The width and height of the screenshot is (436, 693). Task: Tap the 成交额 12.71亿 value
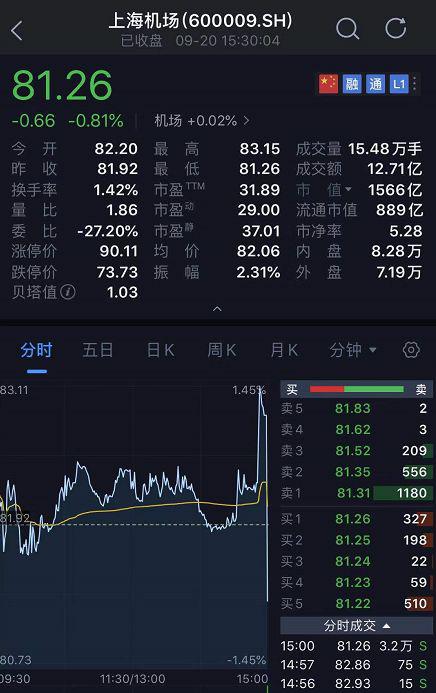pyautogui.click(x=394, y=168)
